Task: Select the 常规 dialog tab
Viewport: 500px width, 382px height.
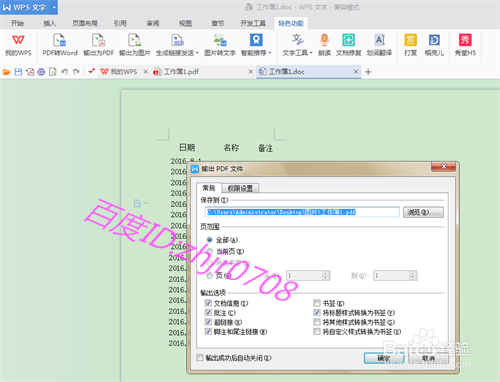Action: point(209,188)
